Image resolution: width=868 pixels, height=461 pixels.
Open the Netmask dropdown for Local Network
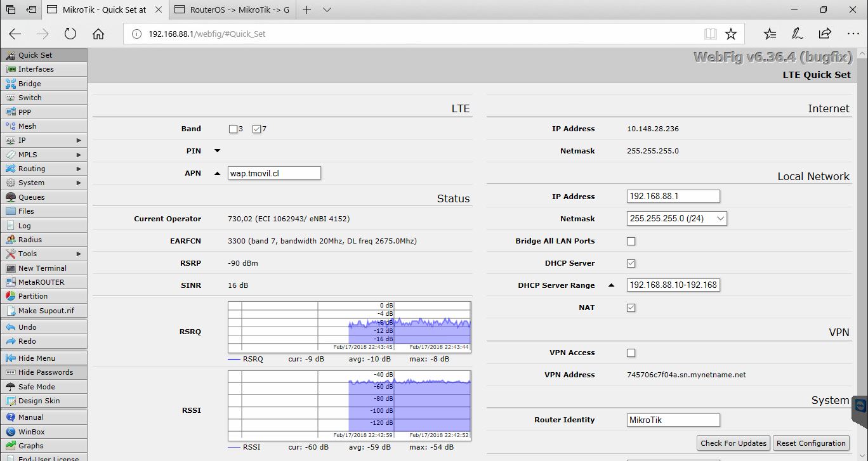coord(676,218)
